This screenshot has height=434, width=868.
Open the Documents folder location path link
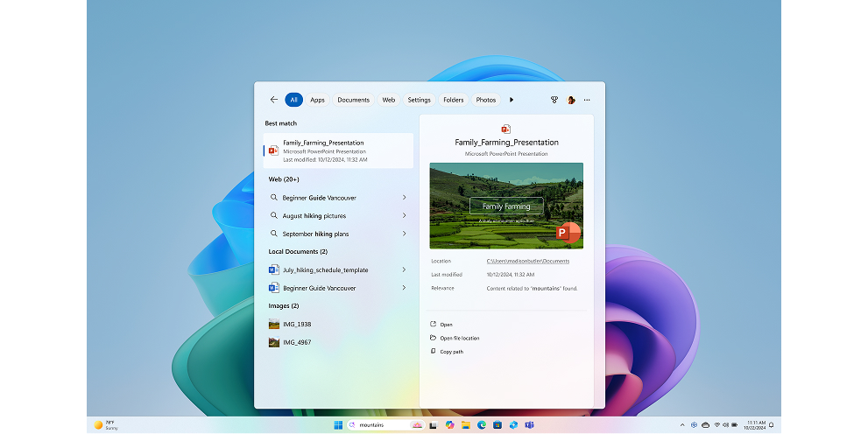527,261
